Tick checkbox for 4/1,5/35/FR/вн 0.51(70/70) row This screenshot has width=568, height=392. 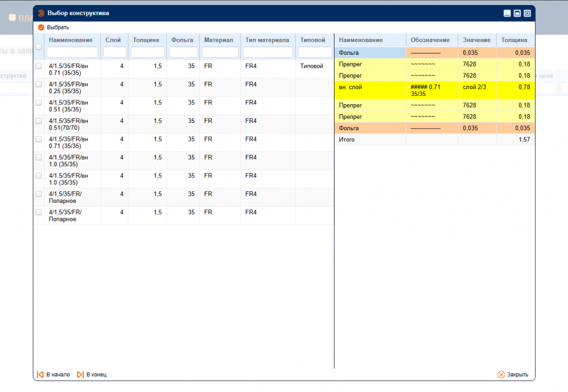tap(39, 121)
